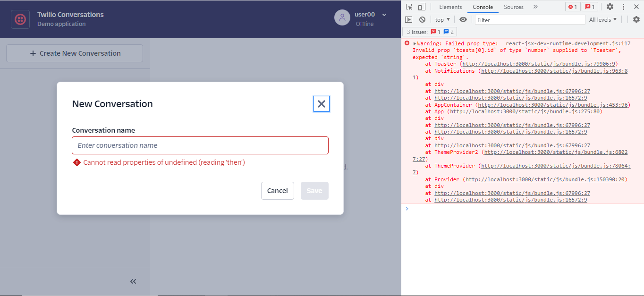Click the conversation name input field
The width and height of the screenshot is (644, 296).
click(x=200, y=145)
